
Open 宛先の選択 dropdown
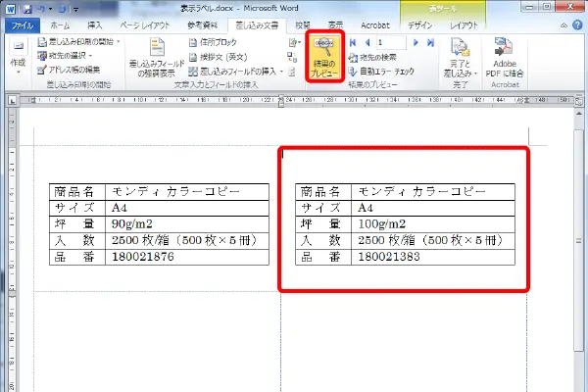coord(66,56)
